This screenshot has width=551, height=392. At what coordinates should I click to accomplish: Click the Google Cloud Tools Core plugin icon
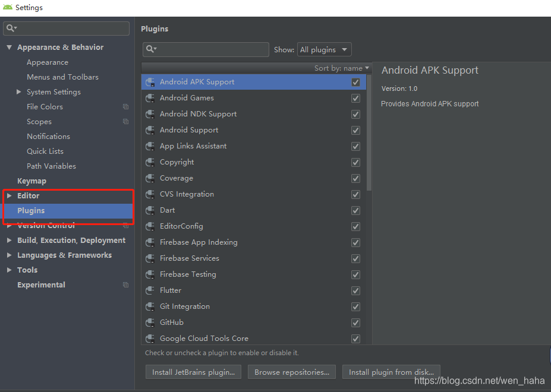coord(150,339)
